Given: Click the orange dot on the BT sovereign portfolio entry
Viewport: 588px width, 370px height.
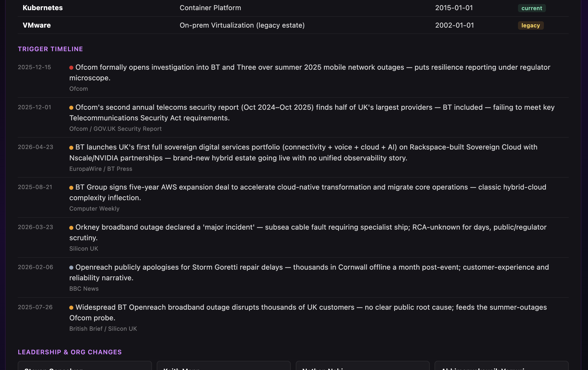Looking at the screenshot, I should click(71, 147).
